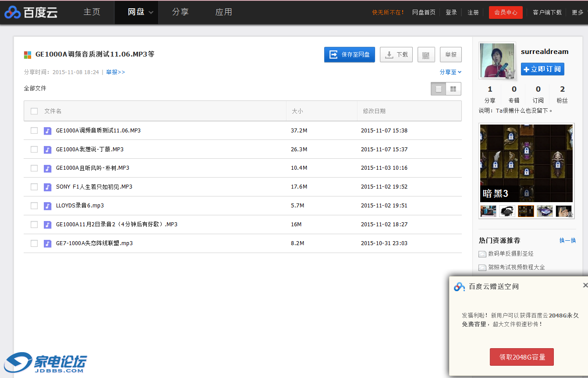Expand the 分享至 dropdown
This screenshot has width=588, height=378.
pyautogui.click(x=450, y=72)
